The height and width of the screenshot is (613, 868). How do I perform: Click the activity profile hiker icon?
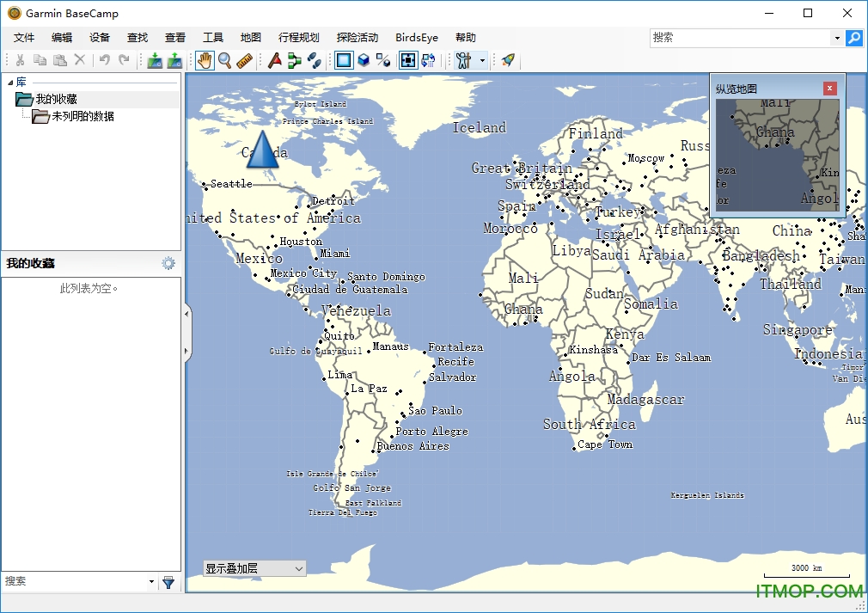(464, 60)
